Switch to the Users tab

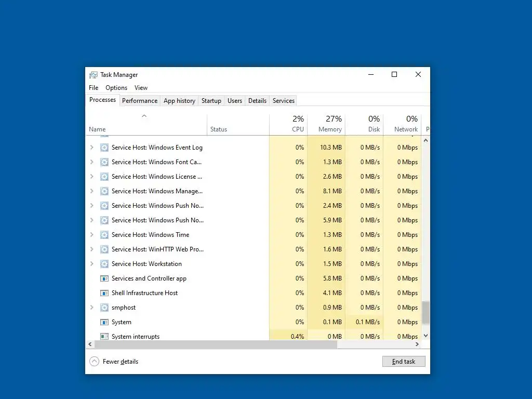tap(235, 101)
